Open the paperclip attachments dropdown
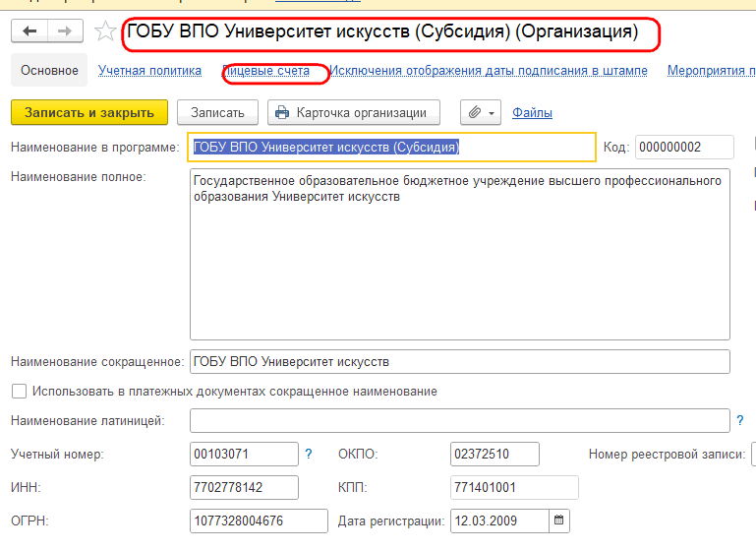 coord(481,112)
